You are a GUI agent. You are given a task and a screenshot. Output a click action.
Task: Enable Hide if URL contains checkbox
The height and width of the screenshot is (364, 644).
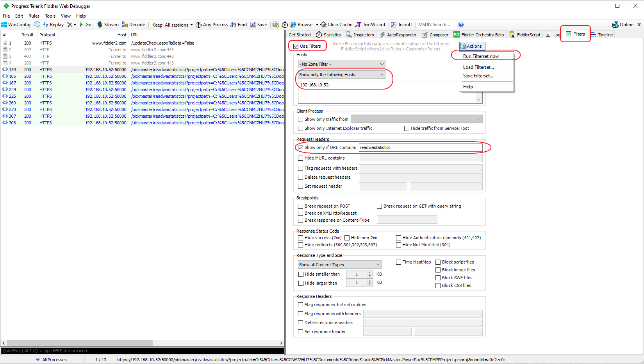point(300,158)
